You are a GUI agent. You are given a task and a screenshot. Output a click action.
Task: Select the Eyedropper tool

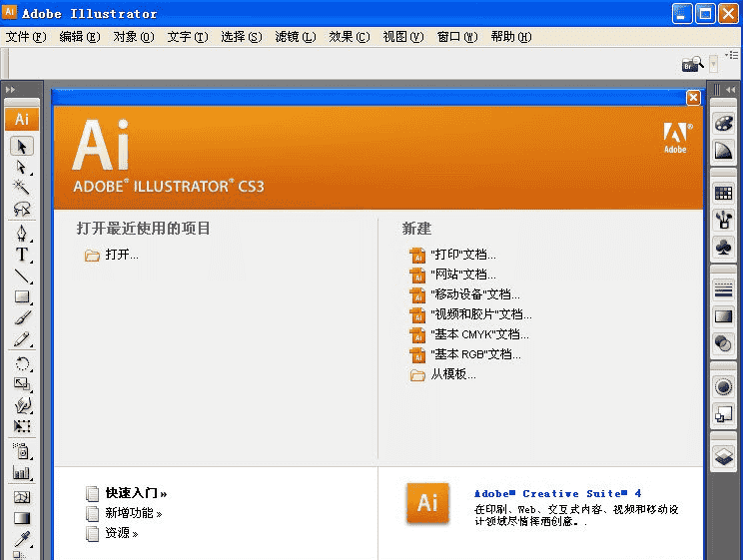(22, 539)
